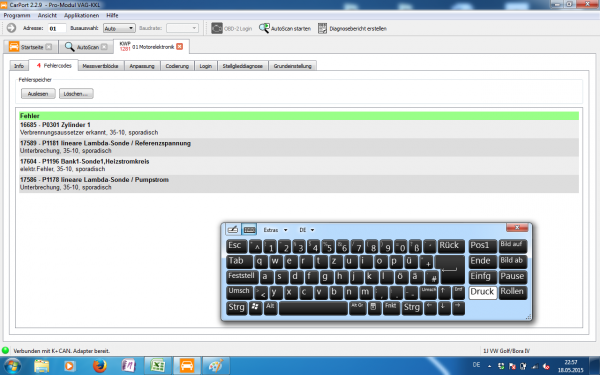Select the handwriting pad icon in keyboard panel
This screenshot has width=600, height=375.
pos(233,230)
